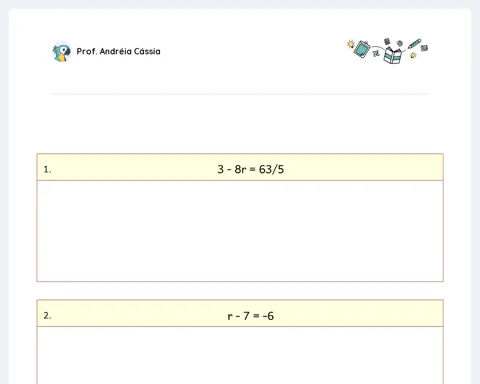Click the dark gray square above the open book
Viewport: 480px width, 384px height.
point(387,41)
